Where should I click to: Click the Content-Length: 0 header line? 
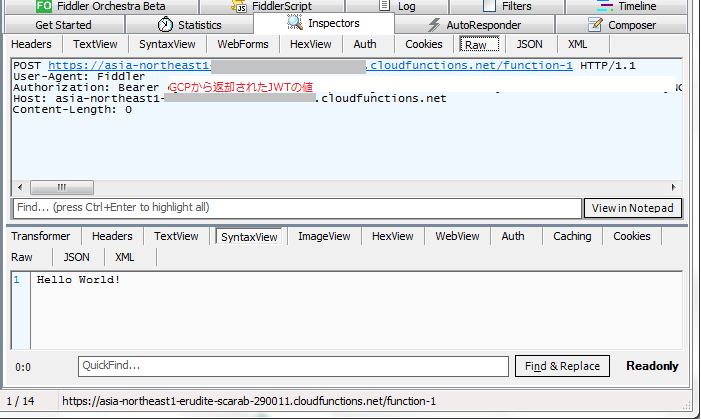72,110
